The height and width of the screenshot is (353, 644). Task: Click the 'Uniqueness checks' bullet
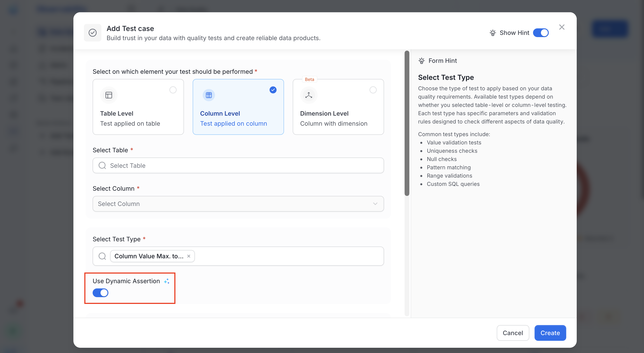point(452,151)
